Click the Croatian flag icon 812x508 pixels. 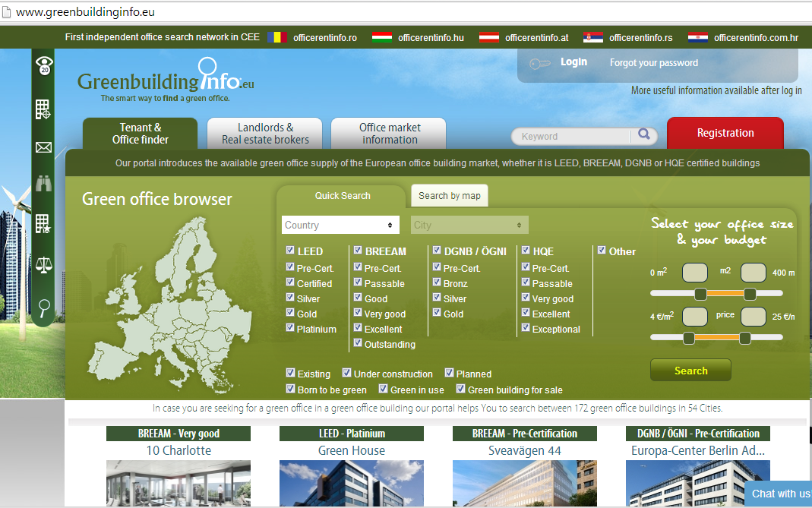coord(697,37)
